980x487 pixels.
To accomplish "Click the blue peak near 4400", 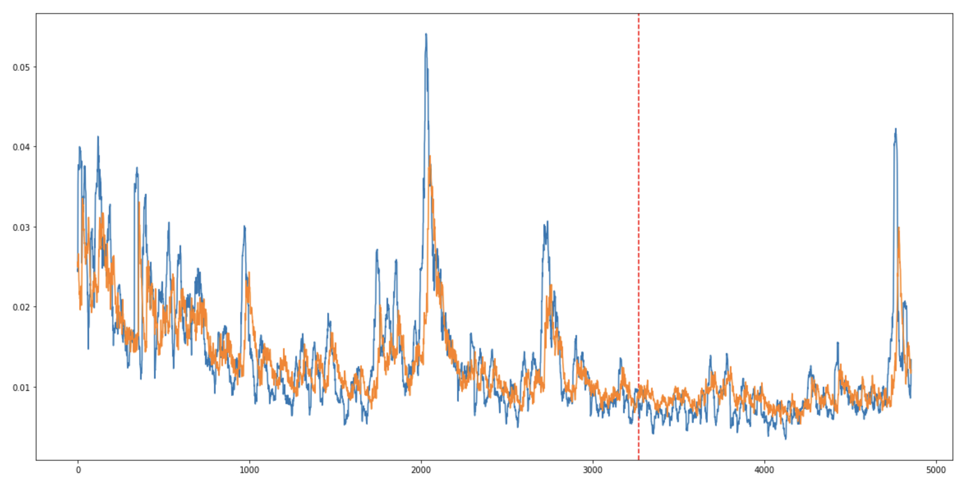I will pos(838,343).
